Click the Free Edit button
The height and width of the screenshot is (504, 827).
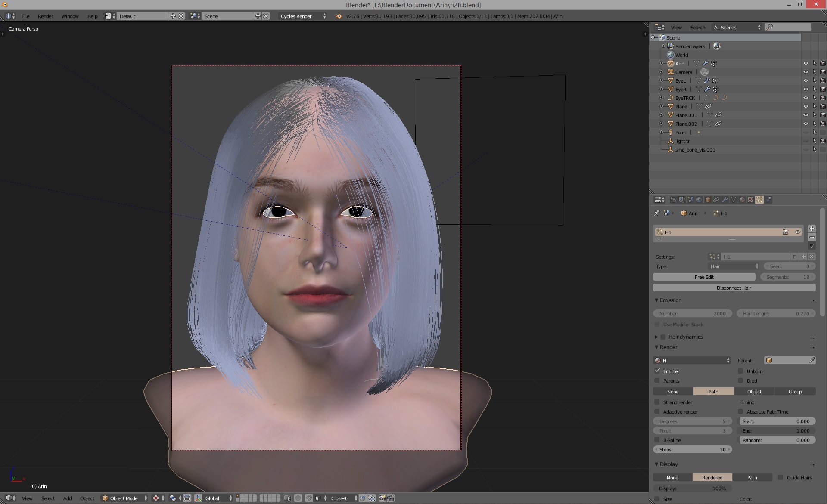click(704, 277)
